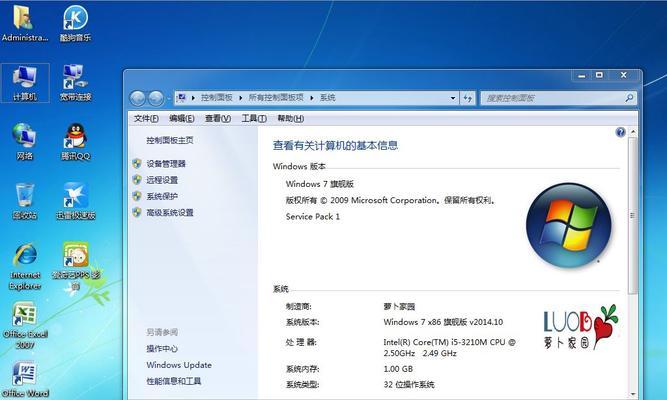This screenshot has width=667, height=400.
Task: Click the scrollbar up arrow
Action: coord(633,132)
